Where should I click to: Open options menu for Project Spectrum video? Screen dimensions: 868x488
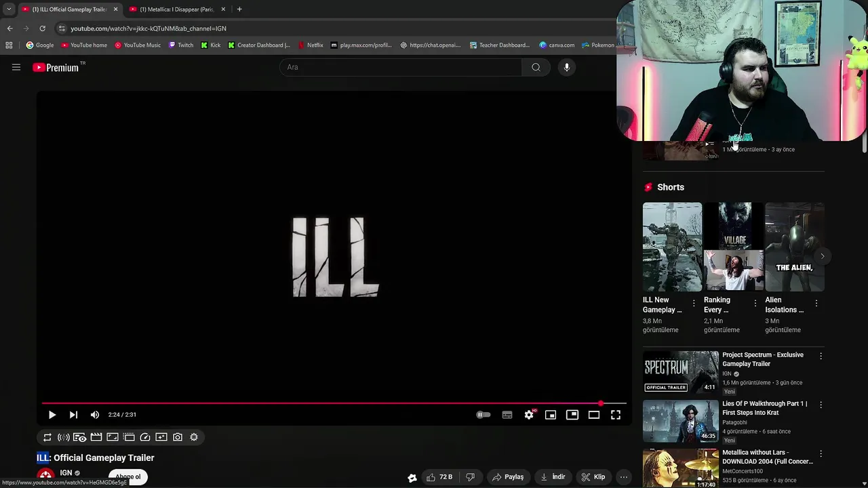[821, 356]
